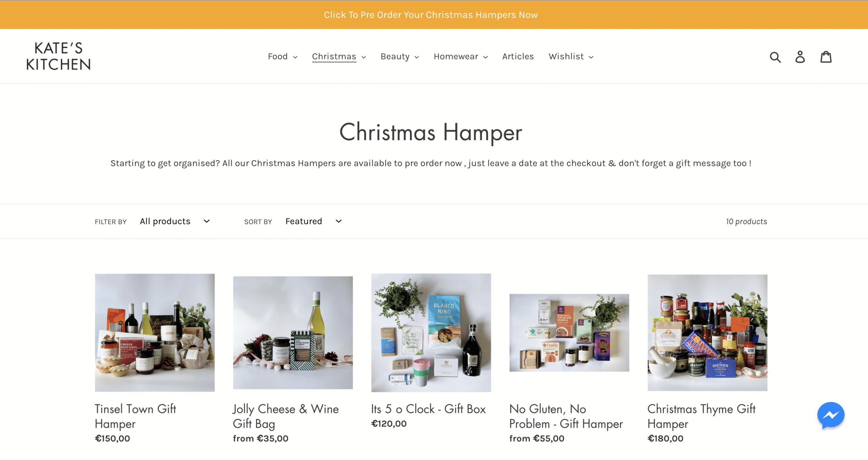Open the Tinsel Town Gift Hamper image
The height and width of the screenshot is (460, 868).
point(155,332)
